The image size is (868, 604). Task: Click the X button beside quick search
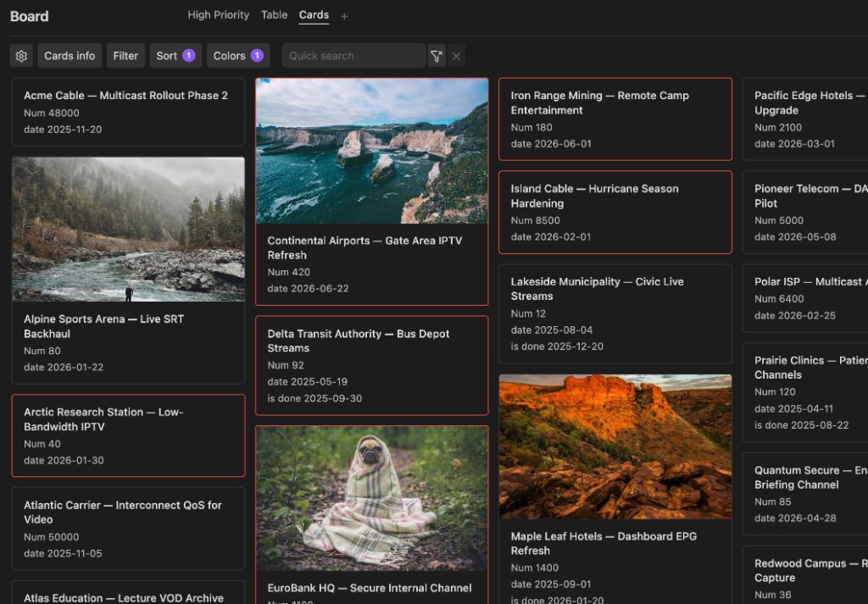click(456, 56)
